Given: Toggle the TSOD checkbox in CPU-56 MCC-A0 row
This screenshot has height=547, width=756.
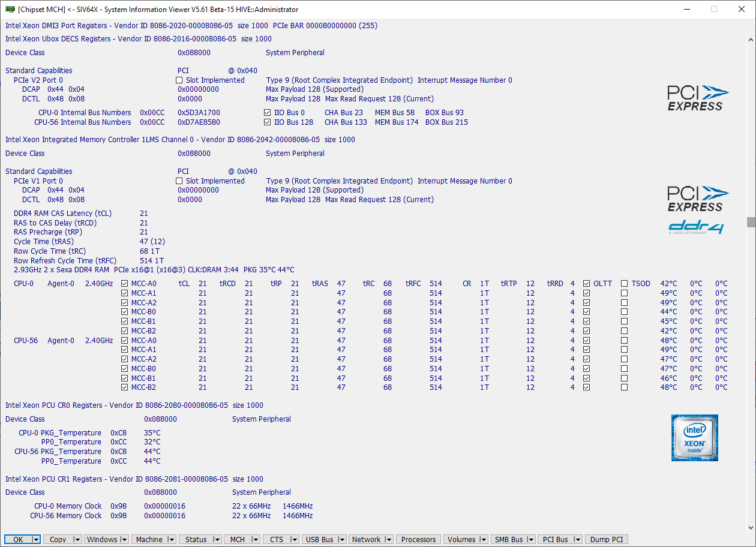Looking at the screenshot, I should click(625, 341).
